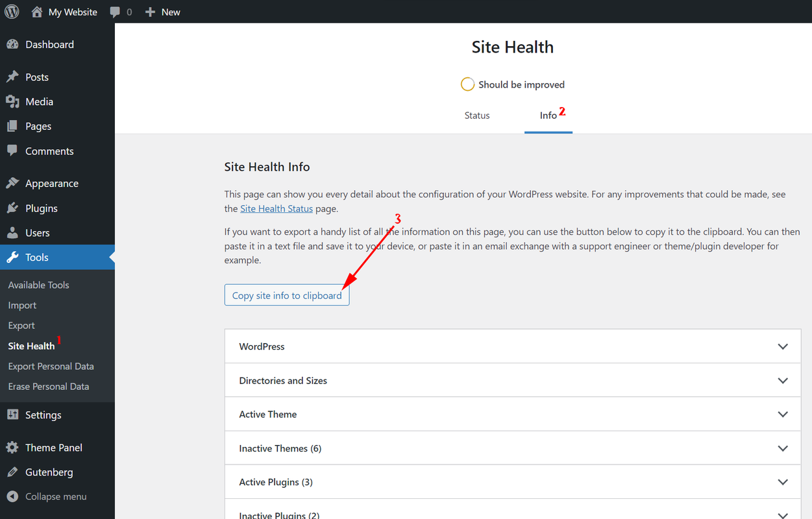Image resolution: width=812 pixels, height=519 pixels.
Task: Click the Media library icon
Action: click(x=12, y=101)
